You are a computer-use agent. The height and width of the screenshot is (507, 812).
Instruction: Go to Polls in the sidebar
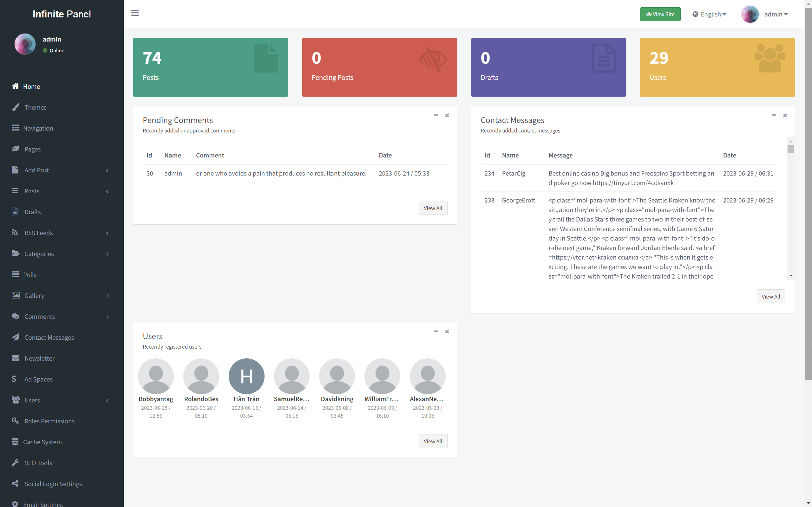[29, 275]
